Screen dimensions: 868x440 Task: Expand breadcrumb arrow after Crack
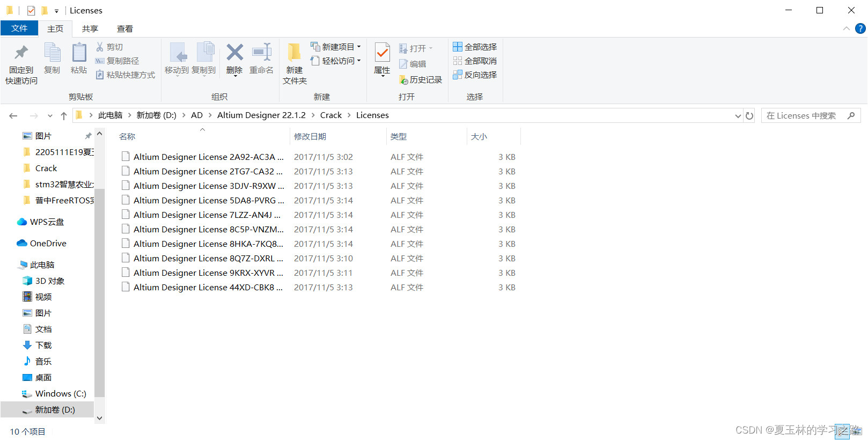pos(349,115)
